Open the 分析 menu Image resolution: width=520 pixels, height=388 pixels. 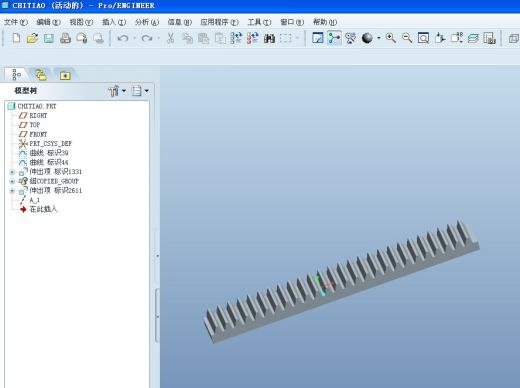147,22
